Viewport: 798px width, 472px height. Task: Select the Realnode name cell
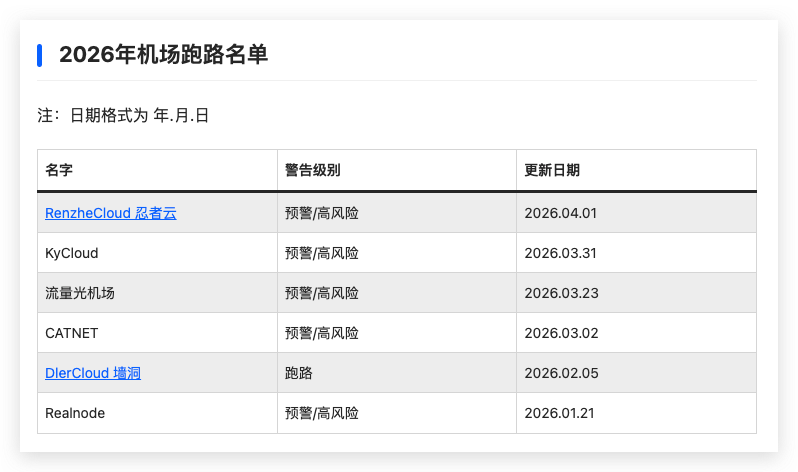pyautogui.click(x=75, y=413)
